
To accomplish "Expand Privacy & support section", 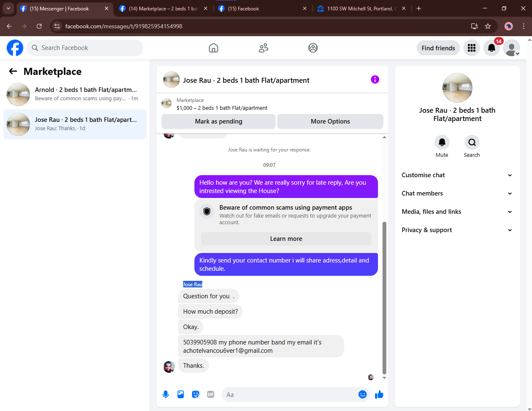I will tap(457, 230).
